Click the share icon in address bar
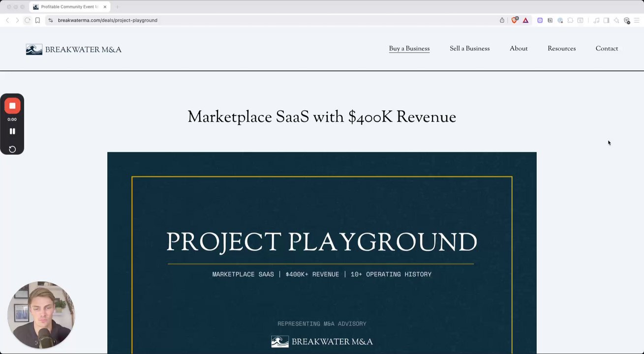The image size is (644, 354). (x=502, y=20)
